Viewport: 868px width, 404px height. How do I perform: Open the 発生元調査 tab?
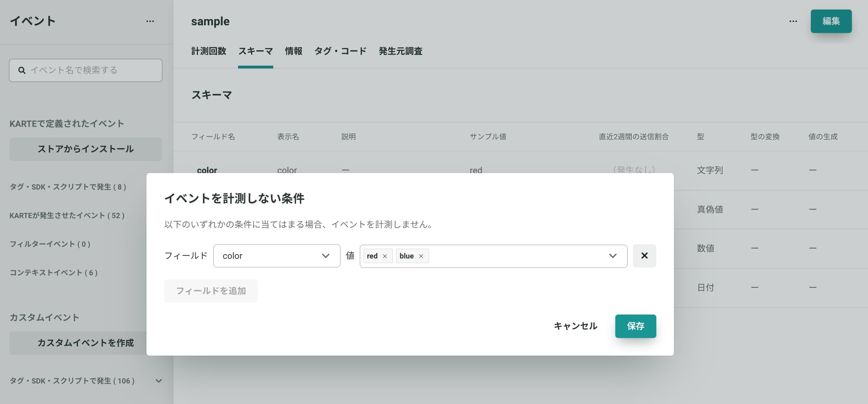[401, 51]
